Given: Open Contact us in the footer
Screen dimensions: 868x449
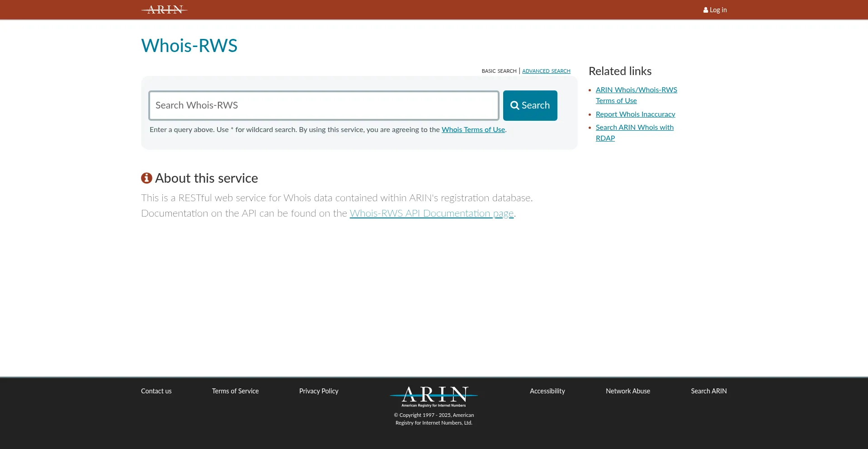Looking at the screenshot, I should [x=156, y=391].
